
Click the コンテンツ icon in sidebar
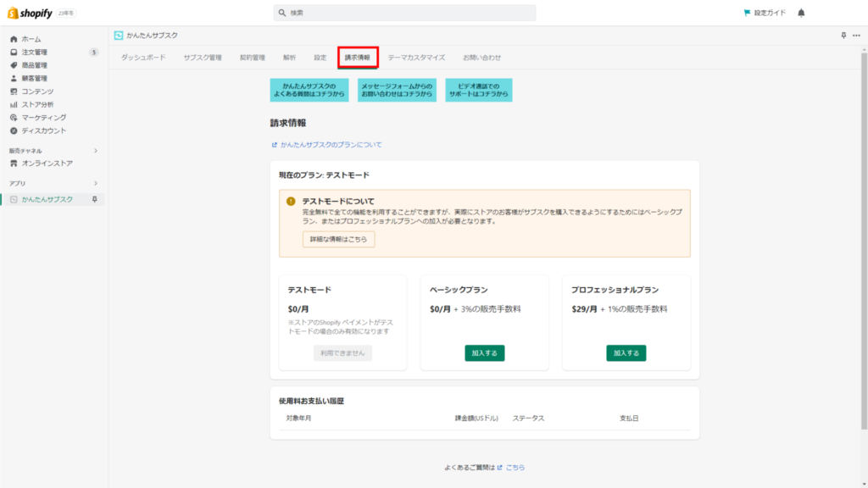click(x=14, y=91)
